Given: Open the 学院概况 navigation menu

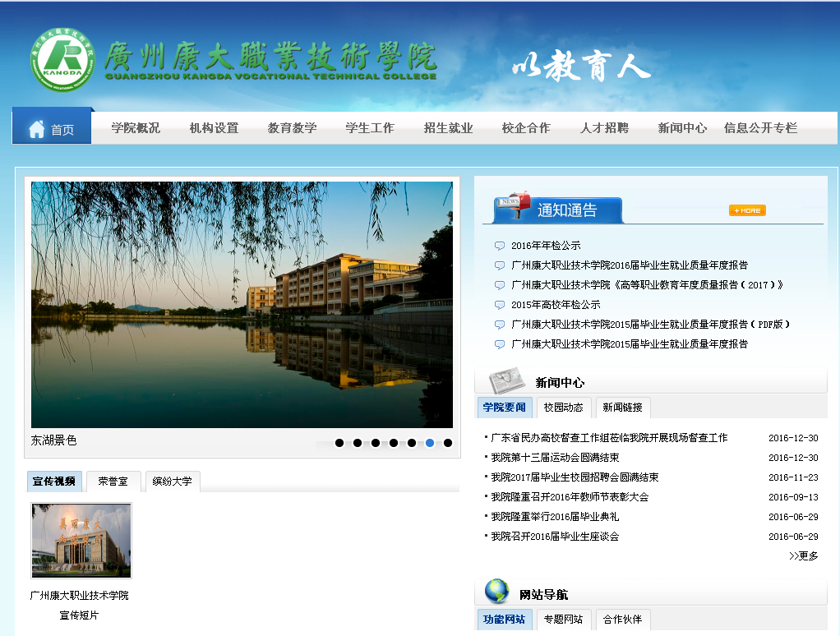Looking at the screenshot, I should 136,128.
